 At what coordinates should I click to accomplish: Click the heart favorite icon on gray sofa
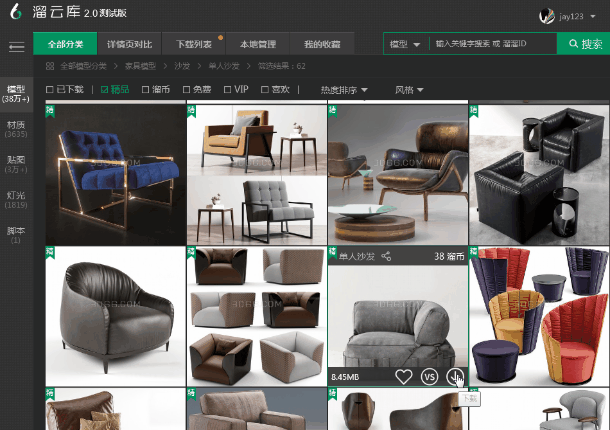click(x=404, y=377)
